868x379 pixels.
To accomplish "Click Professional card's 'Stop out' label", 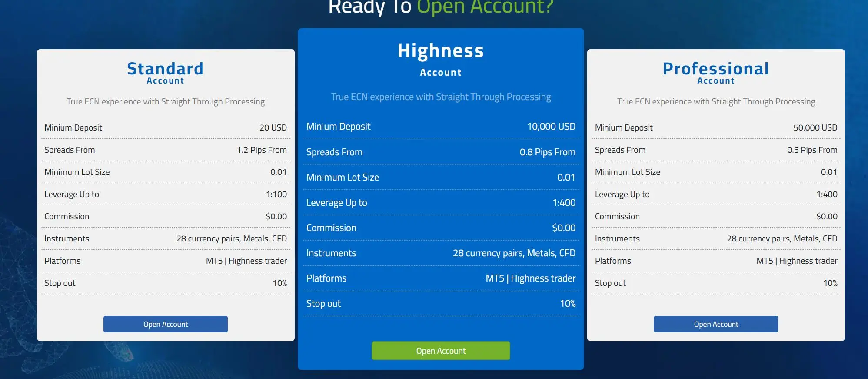I will click(x=610, y=283).
